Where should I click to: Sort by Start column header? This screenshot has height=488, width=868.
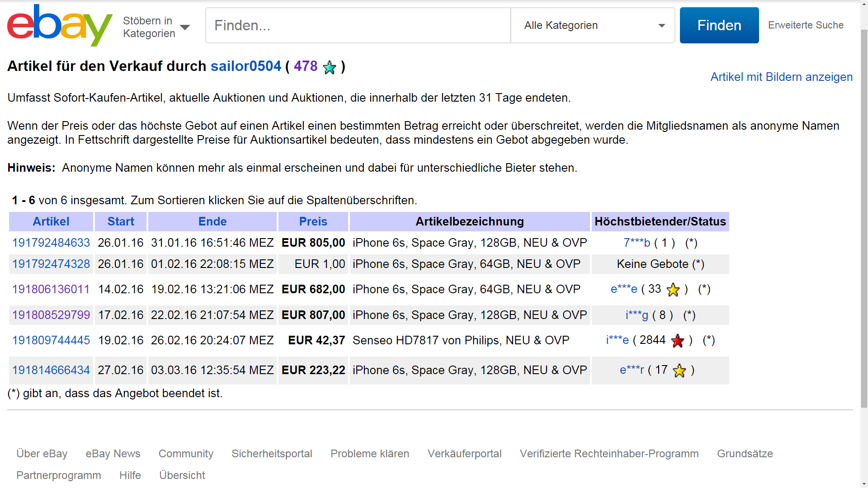(121, 221)
